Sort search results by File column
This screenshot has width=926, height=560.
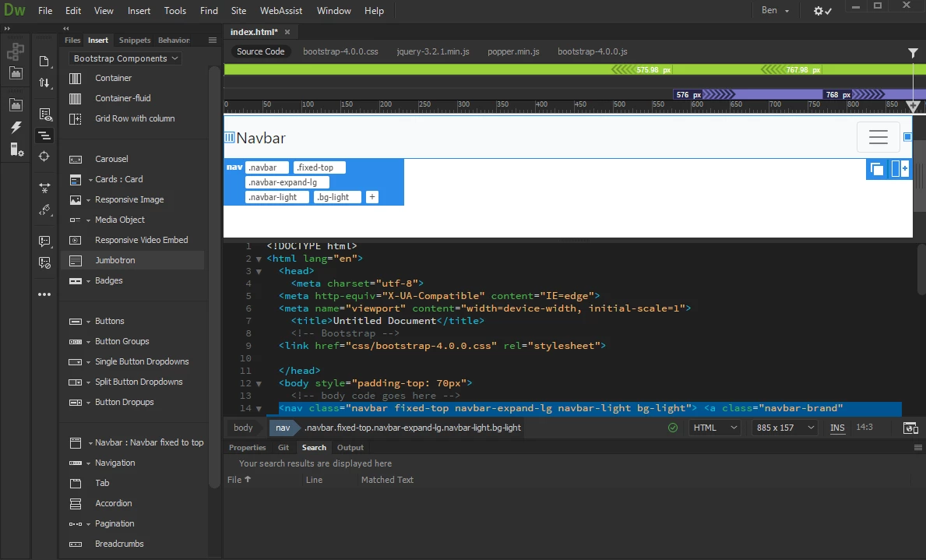(239, 480)
